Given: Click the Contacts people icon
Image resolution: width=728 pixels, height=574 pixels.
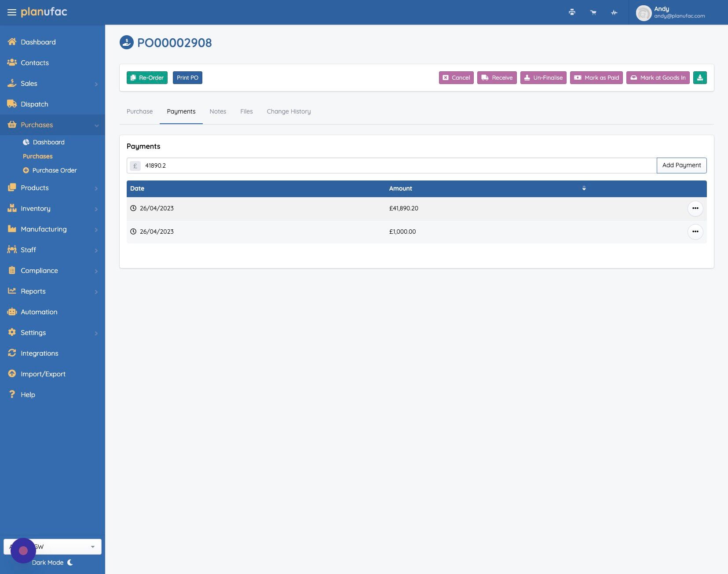Looking at the screenshot, I should [12, 63].
